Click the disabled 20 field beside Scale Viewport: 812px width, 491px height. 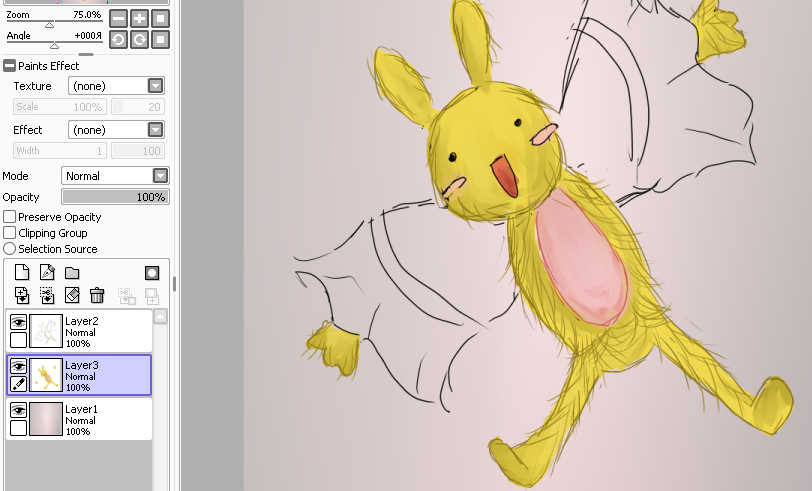pos(138,107)
